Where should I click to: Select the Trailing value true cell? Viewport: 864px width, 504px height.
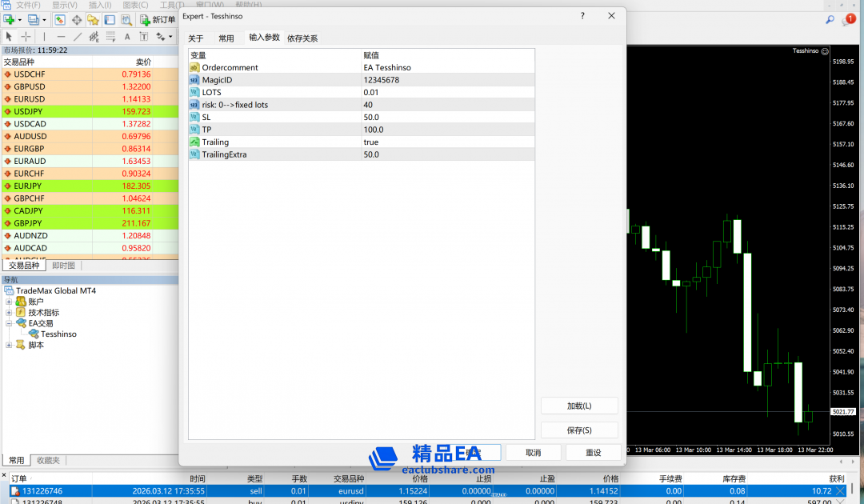[371, 142]
